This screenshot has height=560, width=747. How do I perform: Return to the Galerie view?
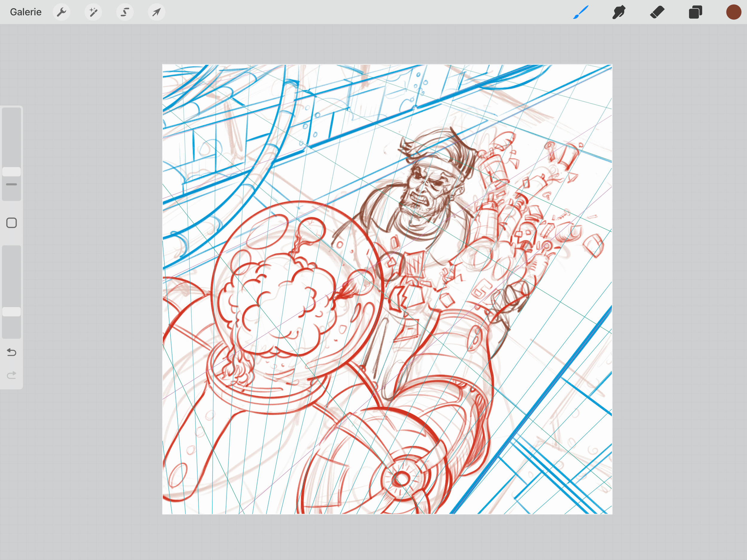pos(26,12)
